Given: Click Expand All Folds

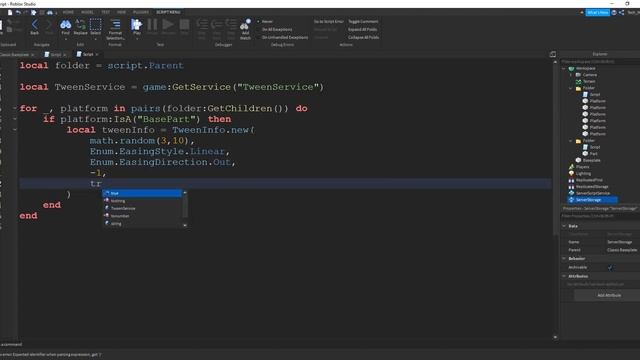Looking at the screenshot, I should pyautogui.click(x=362, y=29).
